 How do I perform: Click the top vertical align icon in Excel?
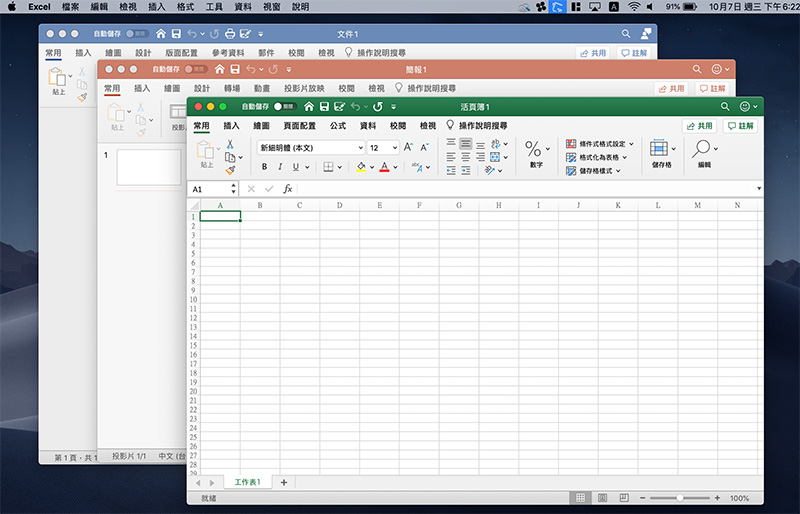click(x=451, y=144)
